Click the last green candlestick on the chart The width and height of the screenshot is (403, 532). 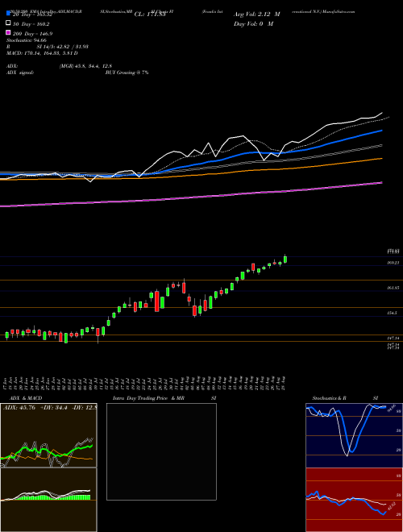[x=285, y=259]
